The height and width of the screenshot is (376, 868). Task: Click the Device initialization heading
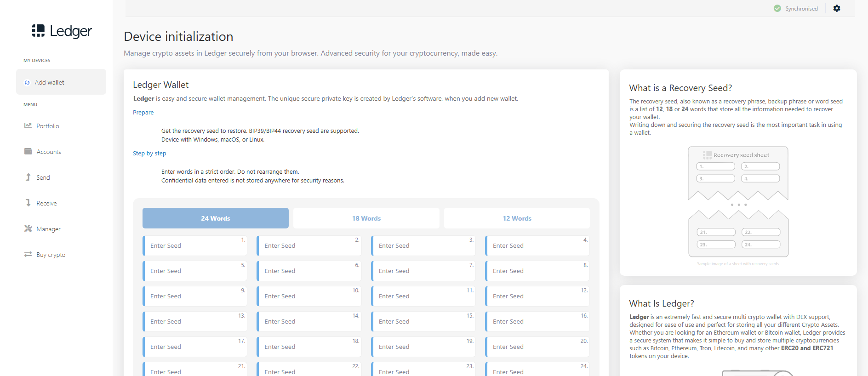click(x=178, y=36)
